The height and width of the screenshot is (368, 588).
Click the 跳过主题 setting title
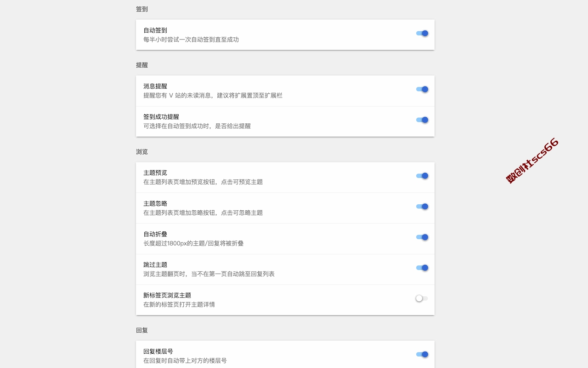coord(155,265)
